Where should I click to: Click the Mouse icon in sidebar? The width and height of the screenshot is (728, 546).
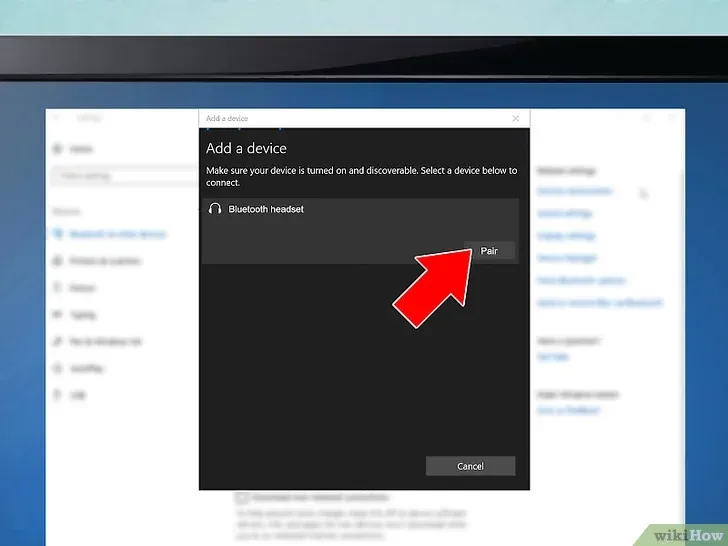(x=58, y=288)
